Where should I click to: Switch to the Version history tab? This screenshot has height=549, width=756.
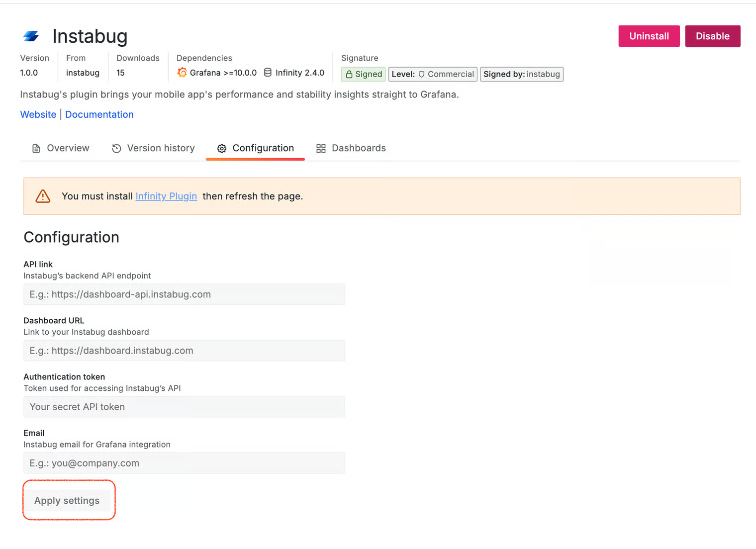coord(154,148)
